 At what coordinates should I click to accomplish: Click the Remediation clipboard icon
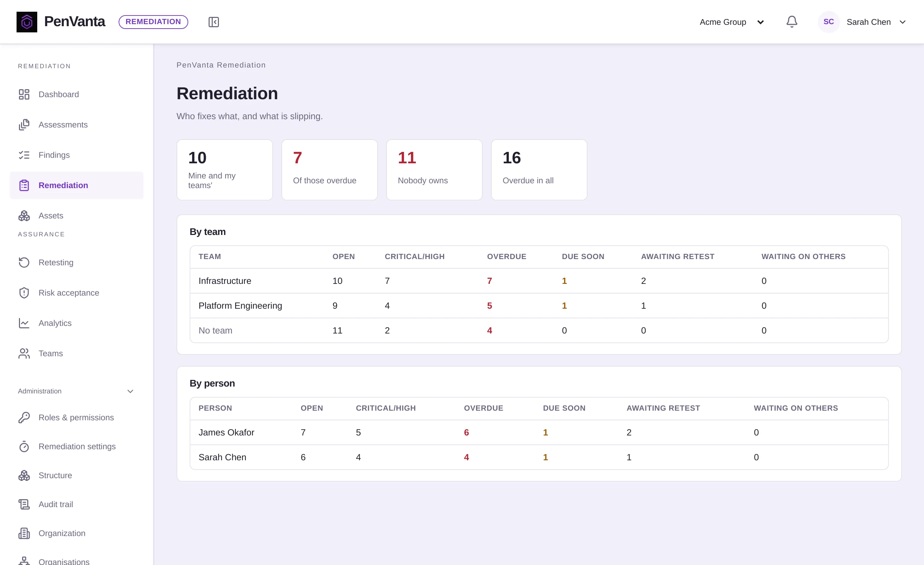24,185
